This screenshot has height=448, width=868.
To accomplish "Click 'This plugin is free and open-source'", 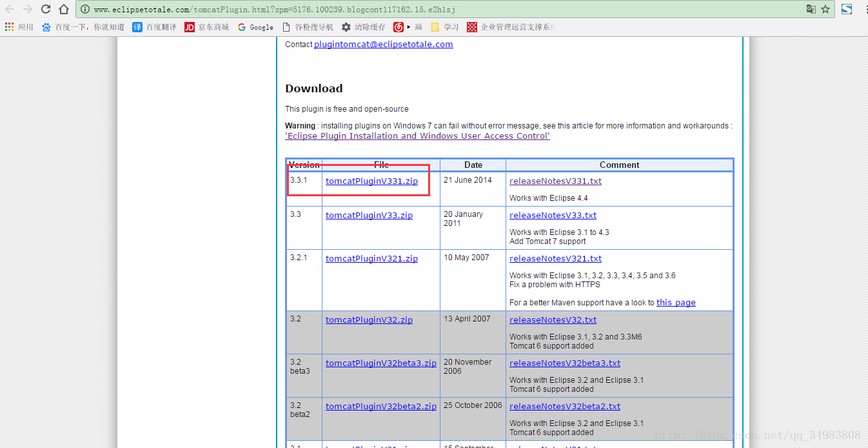I will pos(347,109).
